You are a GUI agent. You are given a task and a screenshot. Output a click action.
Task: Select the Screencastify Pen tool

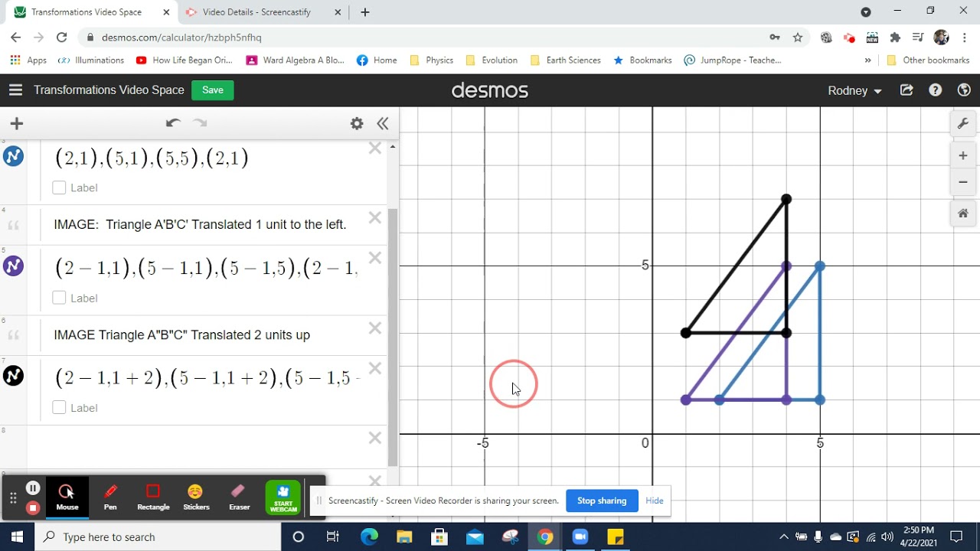click(x=110, y=496)
